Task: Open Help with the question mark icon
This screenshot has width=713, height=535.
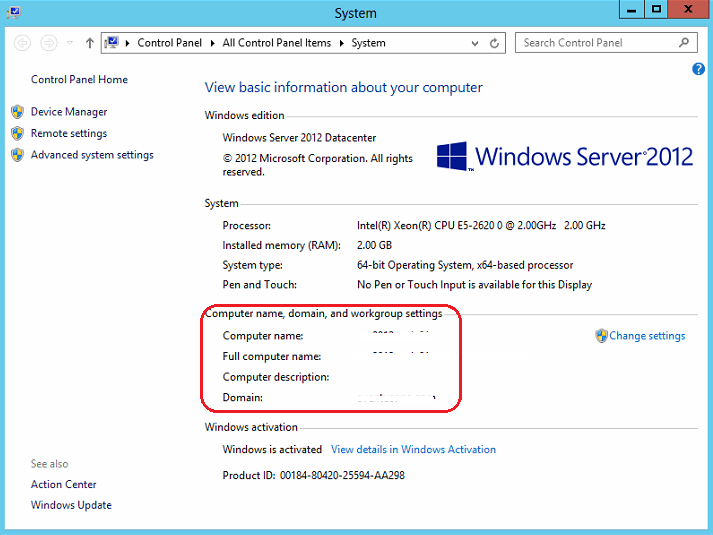Action: [698, 69]
